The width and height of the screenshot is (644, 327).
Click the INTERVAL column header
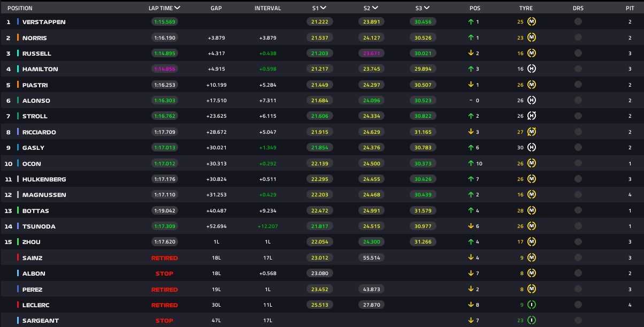[267, 9]
